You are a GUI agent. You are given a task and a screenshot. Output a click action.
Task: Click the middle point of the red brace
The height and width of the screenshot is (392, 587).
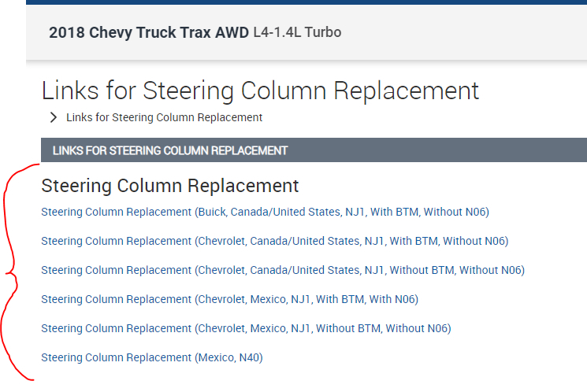pos(9,273)
